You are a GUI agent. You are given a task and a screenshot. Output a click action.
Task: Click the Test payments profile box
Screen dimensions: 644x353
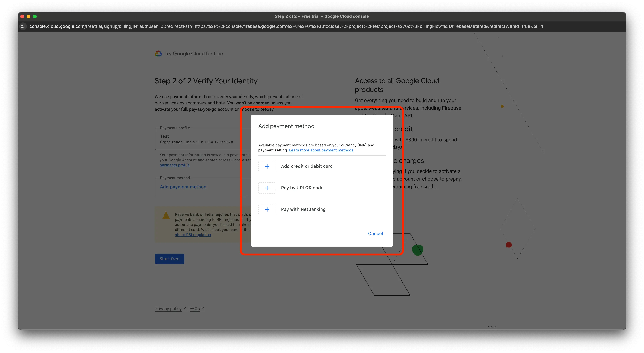pyautogui.click(x=203, y=139)
